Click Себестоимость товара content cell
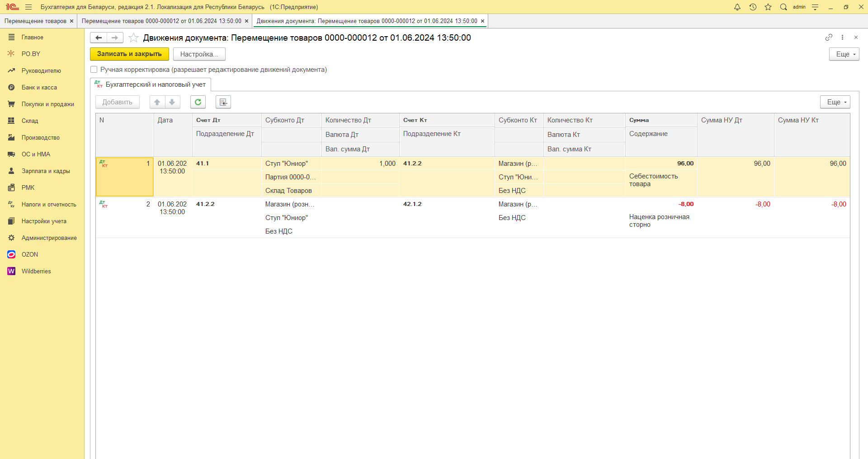868x459 pixels. point(661,180)
